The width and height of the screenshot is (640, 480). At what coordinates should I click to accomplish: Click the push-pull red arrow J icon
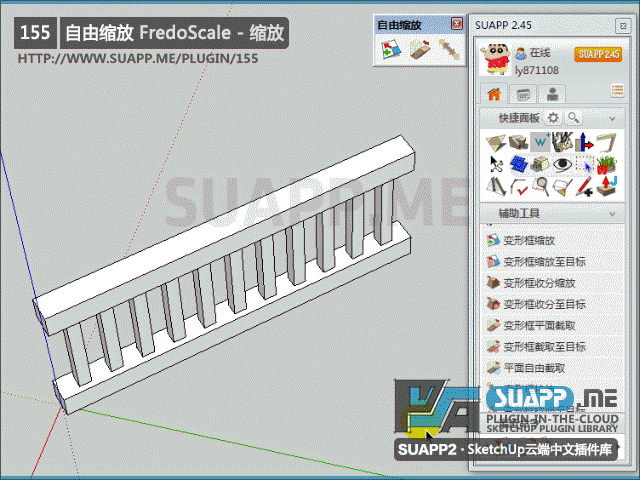607,187
